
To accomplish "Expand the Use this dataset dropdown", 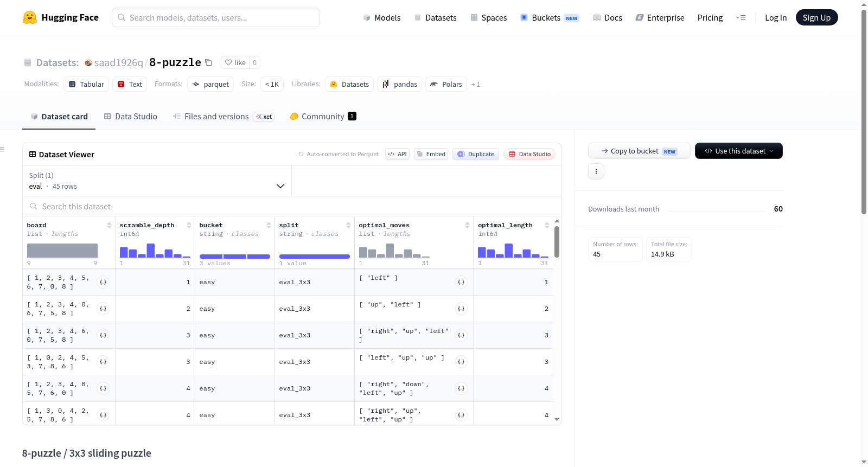I will (x=739, y=151).
